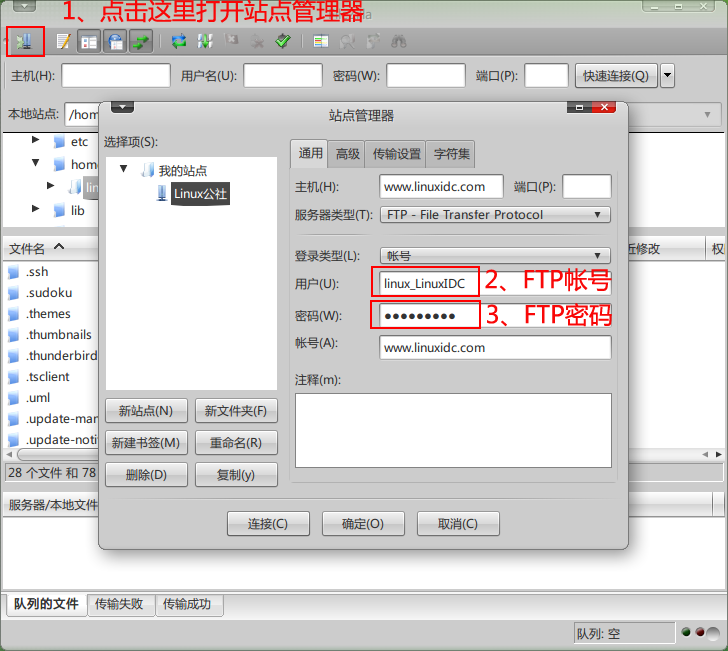This screenshot has width=728, height=651.
Task: Select the 队列的文件 tab
Action: tap(46, 604)
